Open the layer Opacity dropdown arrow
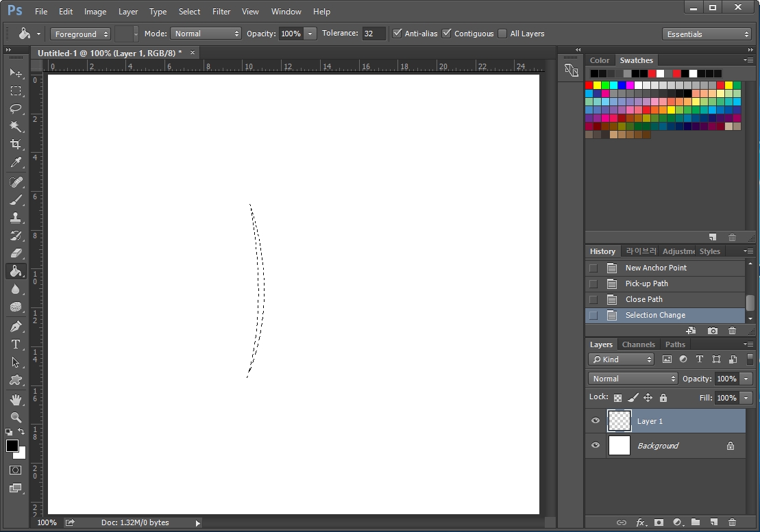Viewport: 760px width, 532px height. click(x=746, y=379)
